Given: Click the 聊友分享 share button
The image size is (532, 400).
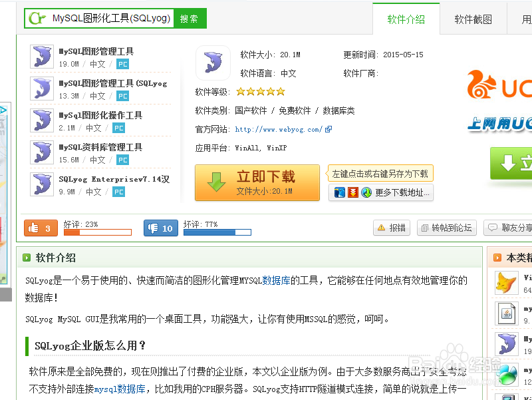Looking at the screenshot, I should tap(509, 228).
